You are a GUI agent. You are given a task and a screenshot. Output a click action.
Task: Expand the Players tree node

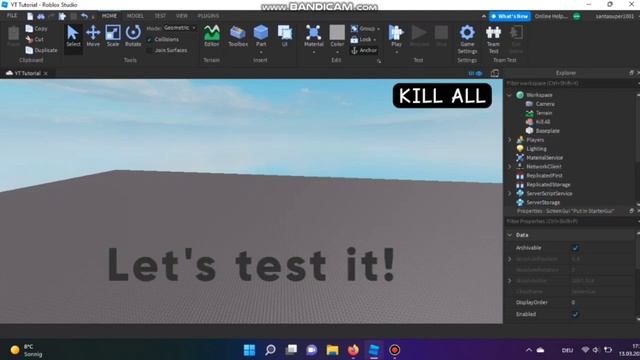(509, 140)
